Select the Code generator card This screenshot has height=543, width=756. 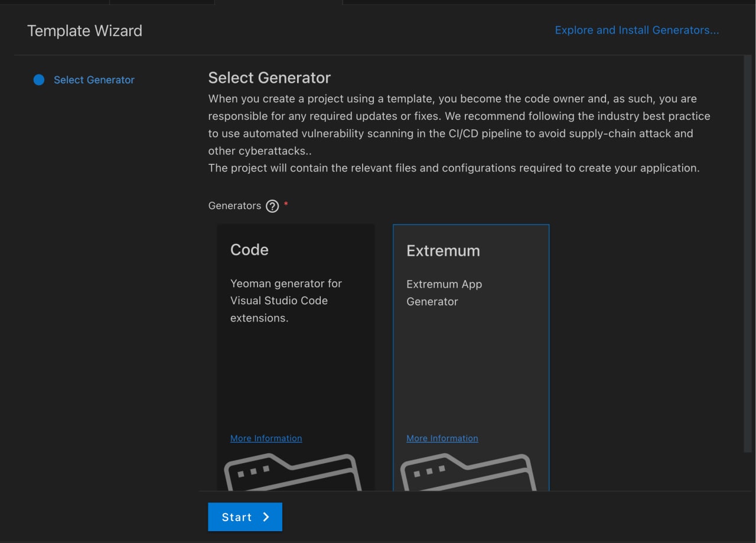click(x=295, y=366)
